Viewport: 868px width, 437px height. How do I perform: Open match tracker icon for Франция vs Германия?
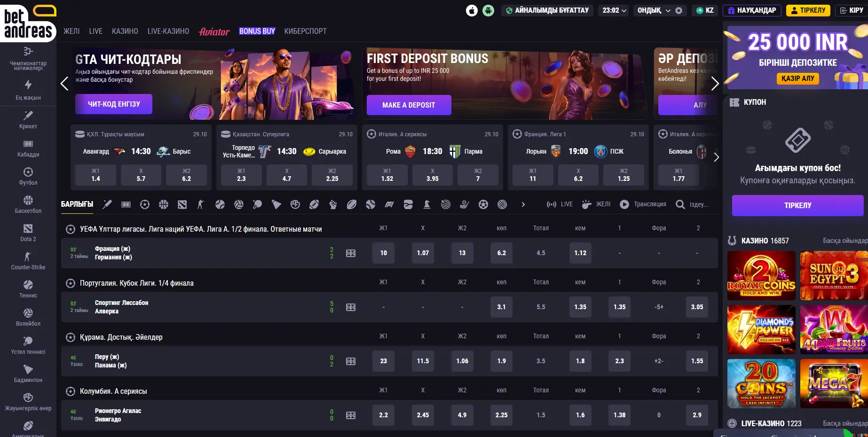[x=351, y=253]
